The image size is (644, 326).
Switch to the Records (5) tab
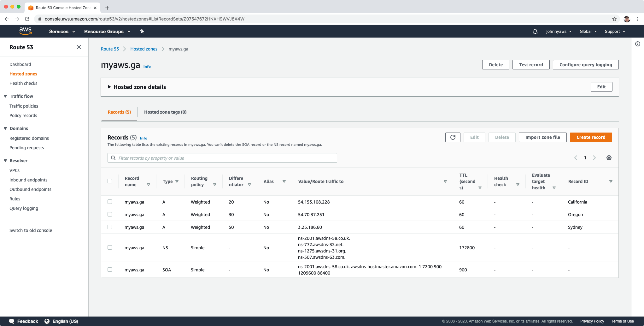(x=119, y=112)
